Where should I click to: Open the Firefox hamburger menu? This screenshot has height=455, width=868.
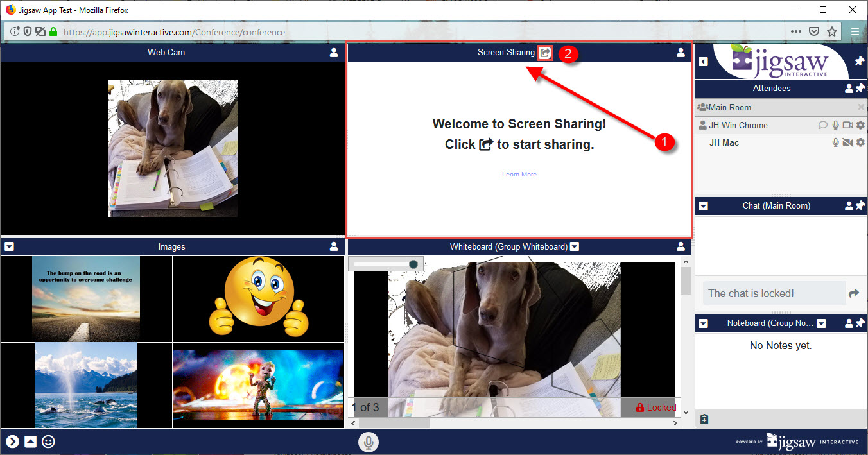(855, 31)
